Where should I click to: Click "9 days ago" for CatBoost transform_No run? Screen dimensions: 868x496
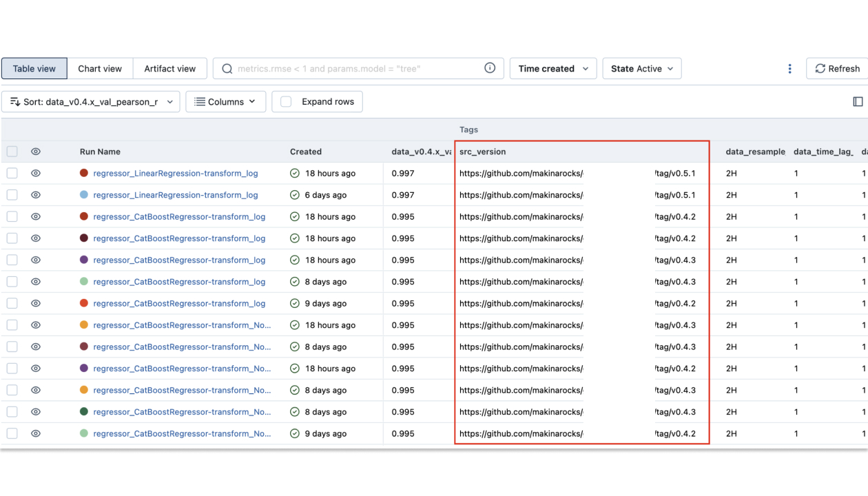(x=327, y=434)
